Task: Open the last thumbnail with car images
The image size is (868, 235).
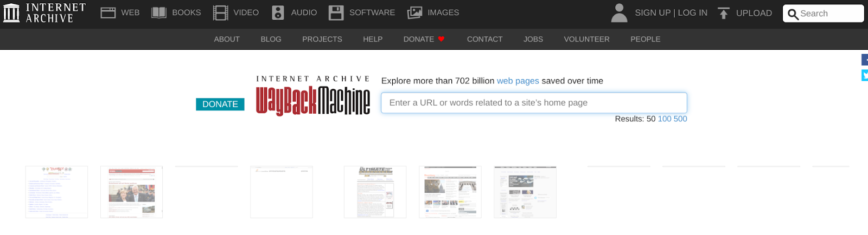Action: tap(525, 192)
